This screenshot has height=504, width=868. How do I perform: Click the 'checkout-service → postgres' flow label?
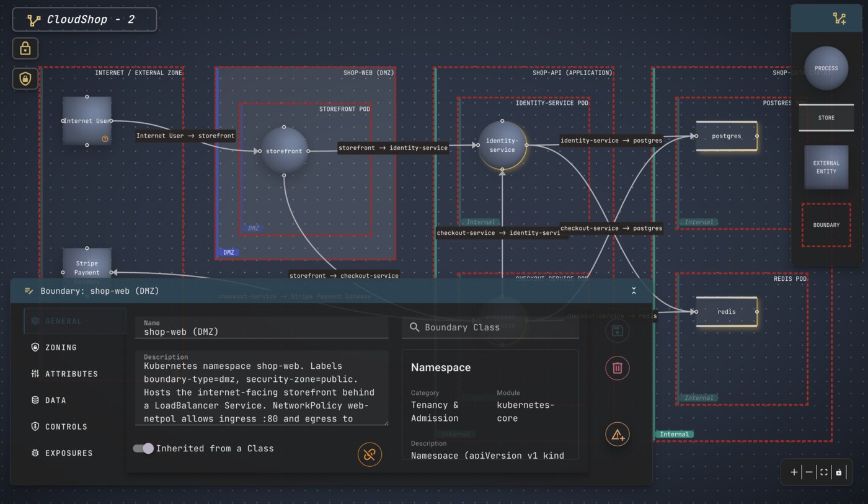pyautogui.click(x=611, y=228)
